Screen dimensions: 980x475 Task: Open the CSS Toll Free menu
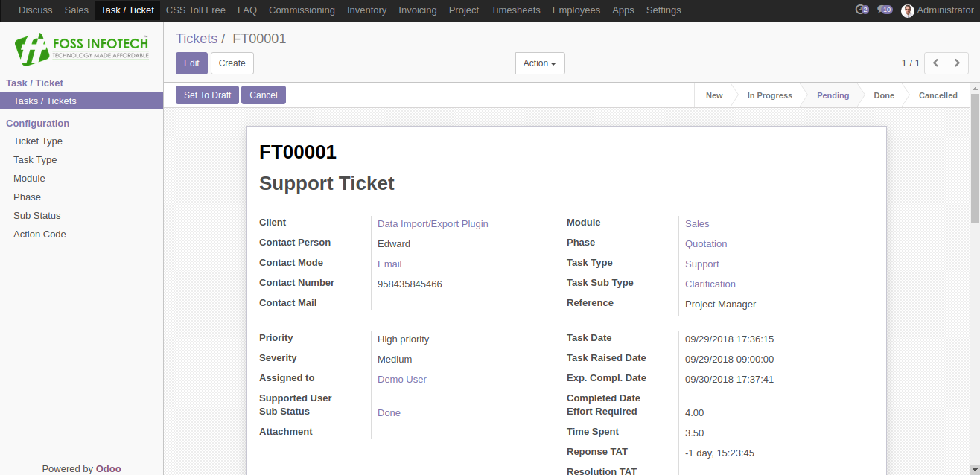pyautogui.click(x=196, y=10)
